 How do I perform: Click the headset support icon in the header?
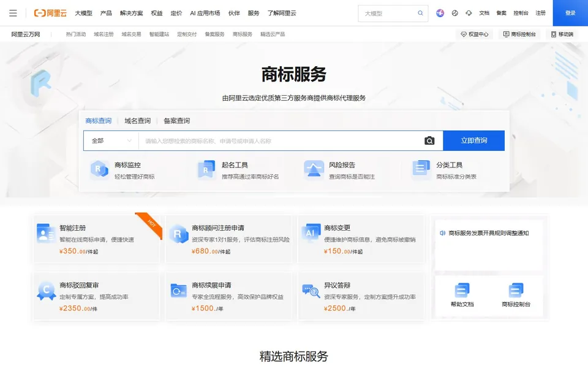tap(469, 13)
